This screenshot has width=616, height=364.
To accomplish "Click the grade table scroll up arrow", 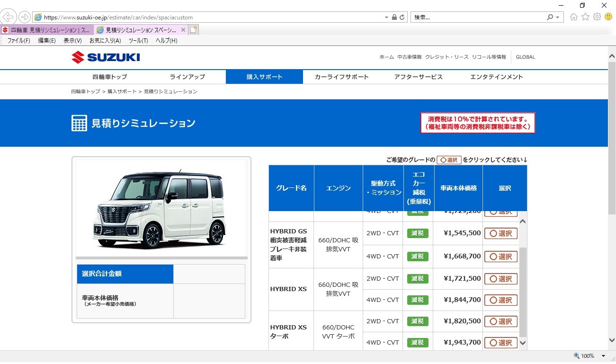I will tap(523, 222).
